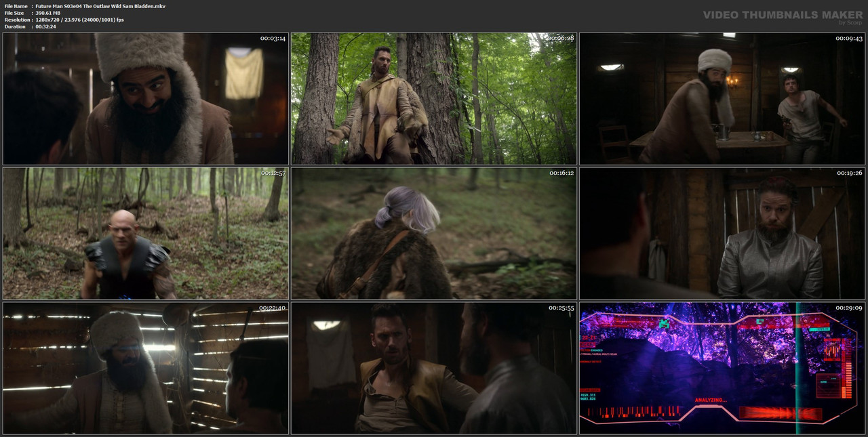Open the thumbnail stamped 00:03:14
The height and width of the screenshot is (437, 868).
[x=146, y=98]
